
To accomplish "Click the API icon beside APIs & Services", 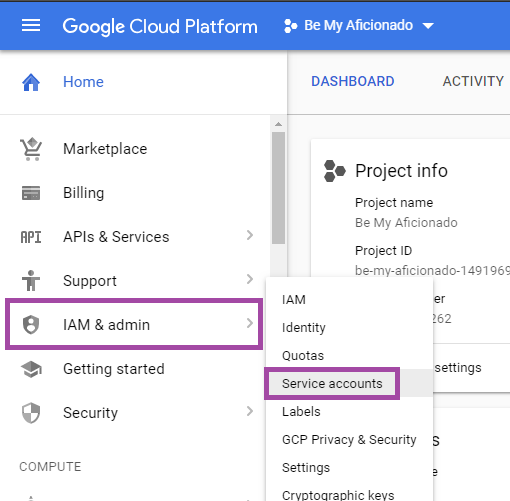I will pyautogui.click(x=31, y=237).
